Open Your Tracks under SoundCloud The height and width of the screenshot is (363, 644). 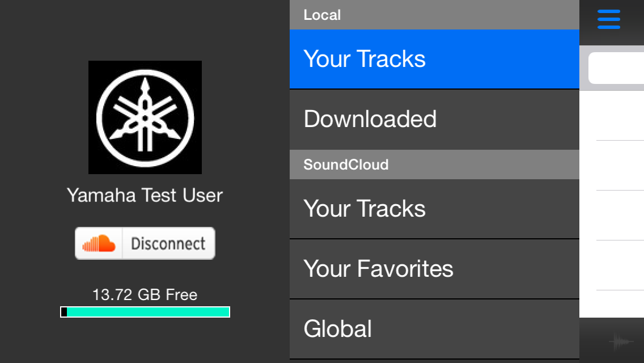point(434,209)
